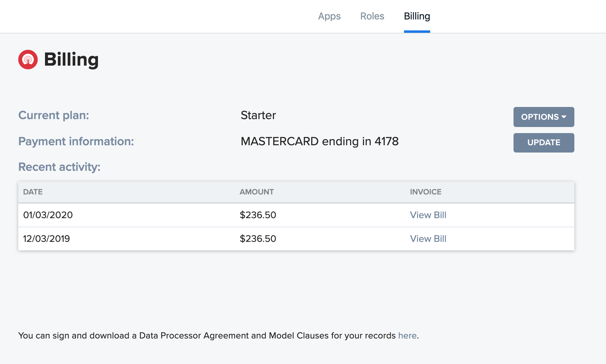The width and height of the screenshot is (606, 364).
Task: Click the Starter plan name text
Action: [x=258, y=115]
